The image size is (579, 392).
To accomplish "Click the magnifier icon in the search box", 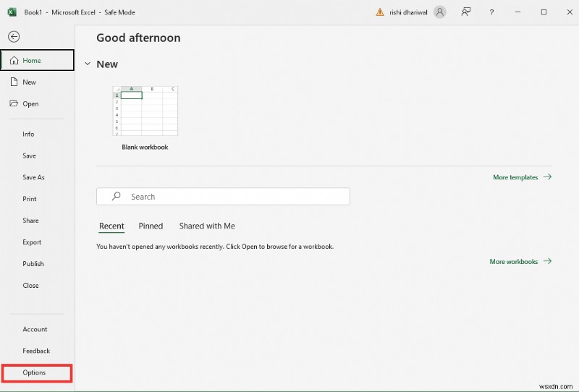I will pyautogui.click(x=117, y=196).
